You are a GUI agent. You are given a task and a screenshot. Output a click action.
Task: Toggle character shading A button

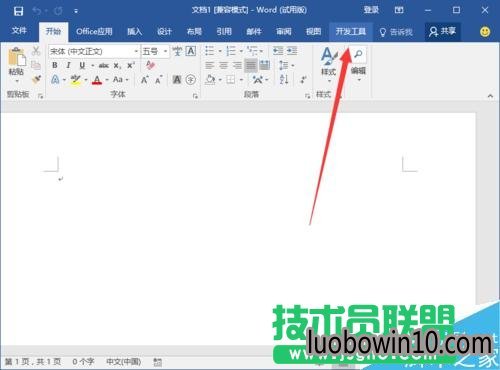177,80
